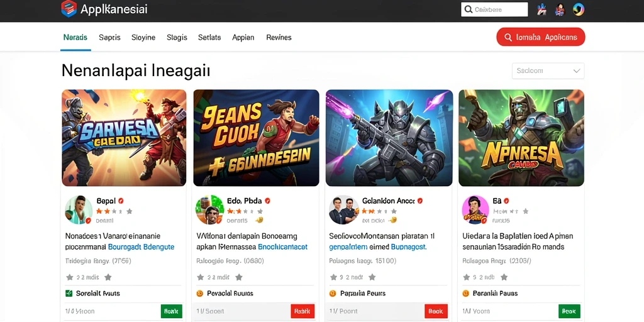The height and width of the screenshot is (322, 644).
Task: Click the orange face icon beside Pevaclal Ruuas
Action: point(200,293)
